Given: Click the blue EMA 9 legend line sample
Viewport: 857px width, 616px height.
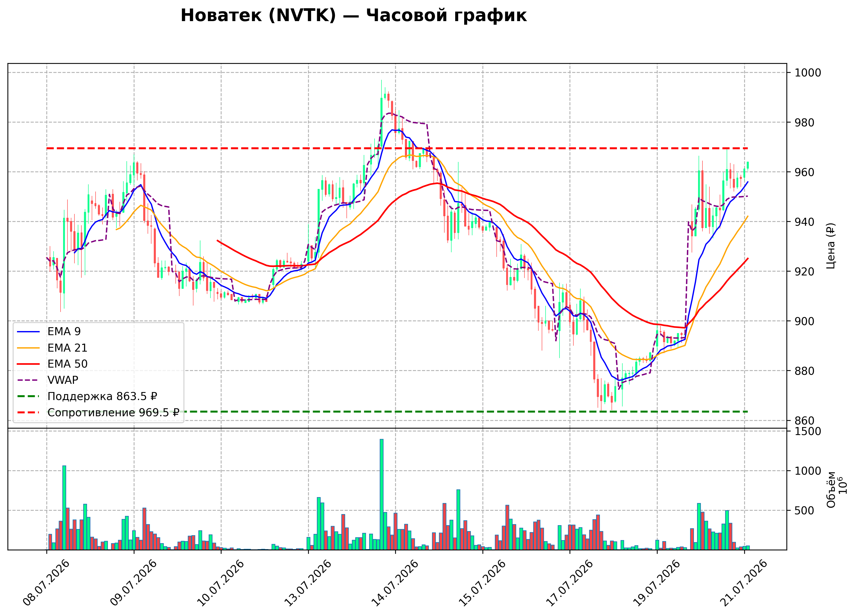Looking at the screenshot, I should pos(28,332).
